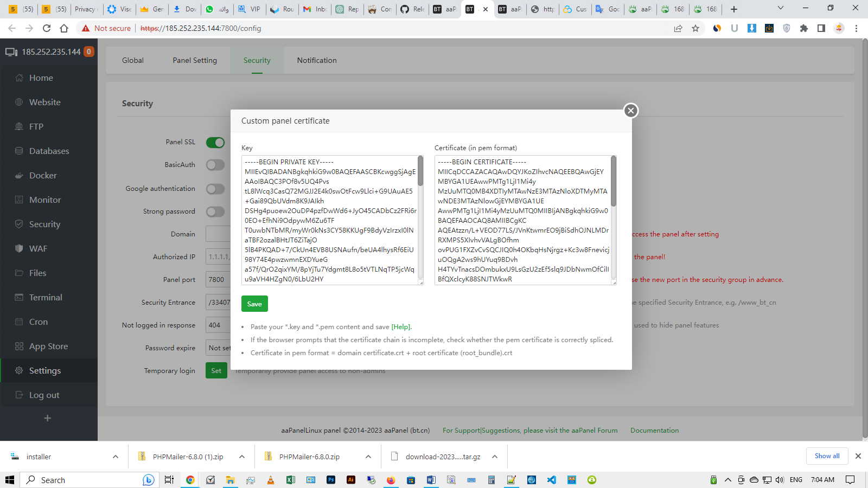
Task: Expand options for PHPMailer-6.8.0.zip download
Action: click(368, 457)
